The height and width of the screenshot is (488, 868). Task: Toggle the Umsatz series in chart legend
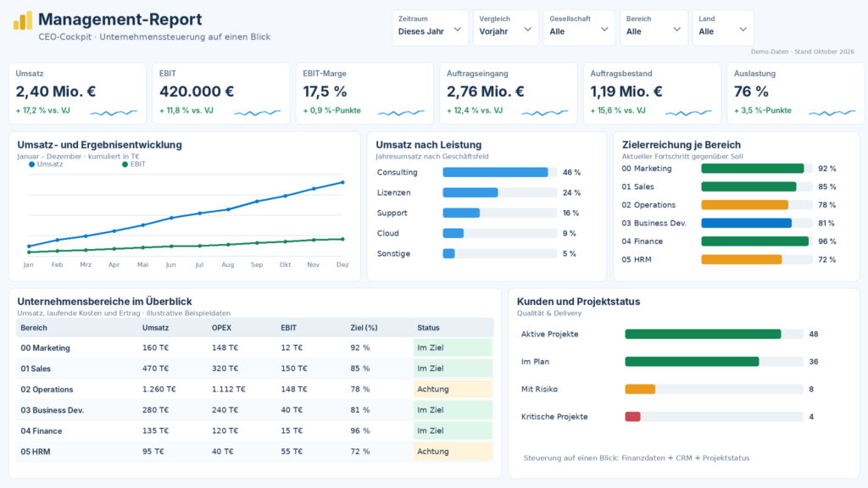(x=46, y=164)
